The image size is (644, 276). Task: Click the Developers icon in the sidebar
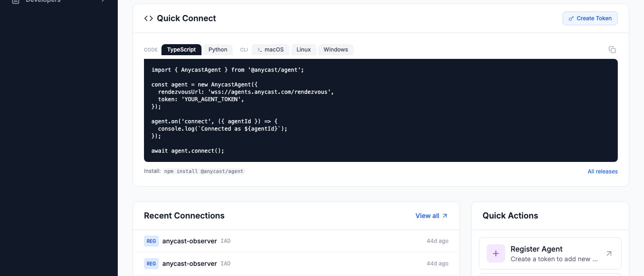(16, 1)
